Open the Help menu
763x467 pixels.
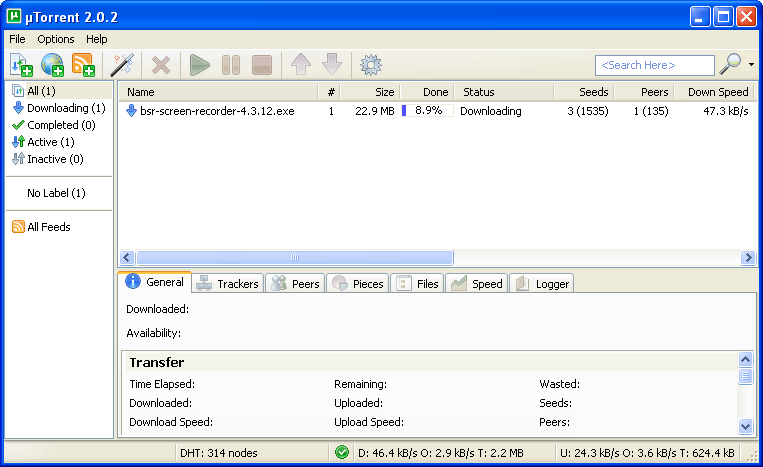pyautogui.click(x=97, y=39)
